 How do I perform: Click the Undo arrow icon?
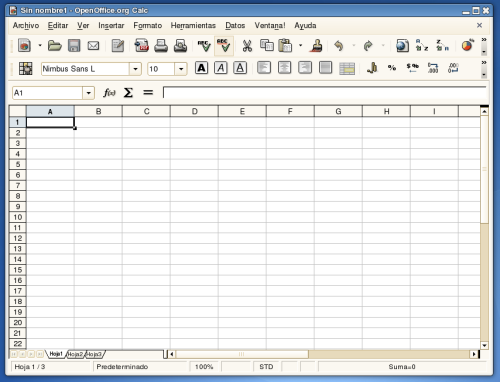(x=339, y=45)
